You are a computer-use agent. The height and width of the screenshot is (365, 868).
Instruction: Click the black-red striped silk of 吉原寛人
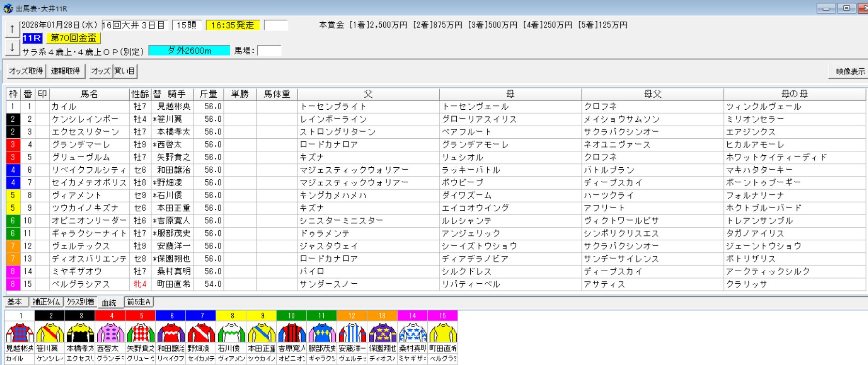pyautogui.click(x=291, y=333)
